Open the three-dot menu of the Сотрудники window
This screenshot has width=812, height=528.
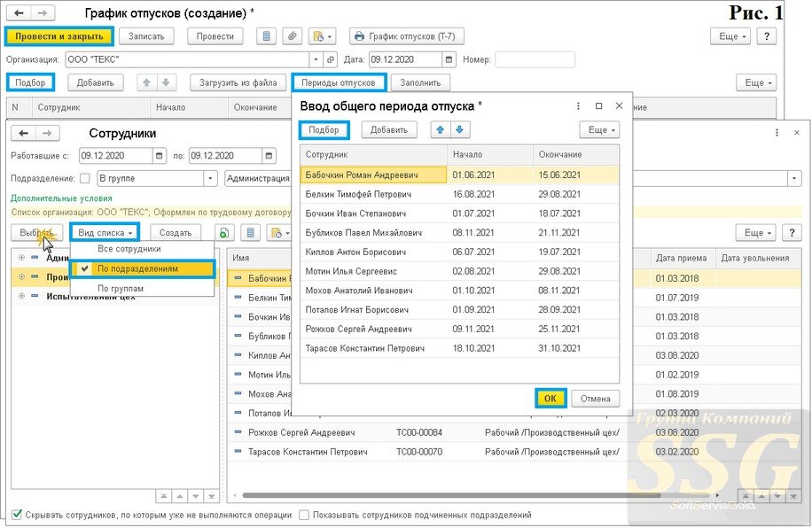[777, 133]
